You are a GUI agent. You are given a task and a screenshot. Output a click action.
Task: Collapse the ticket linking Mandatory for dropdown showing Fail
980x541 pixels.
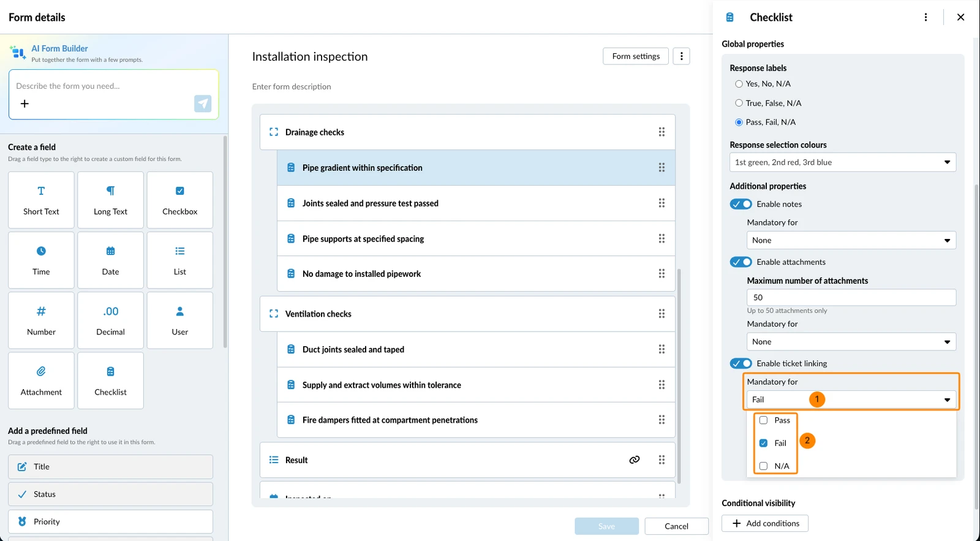[851, 399]
